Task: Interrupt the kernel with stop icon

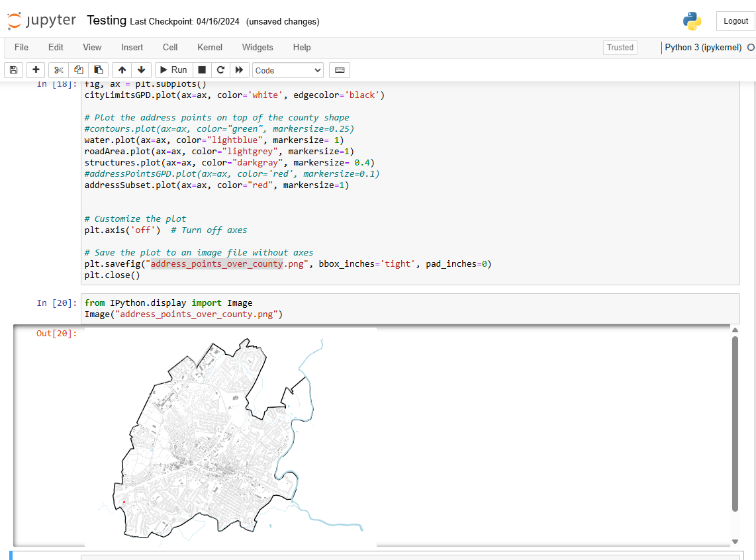Action: click(202, 70)
